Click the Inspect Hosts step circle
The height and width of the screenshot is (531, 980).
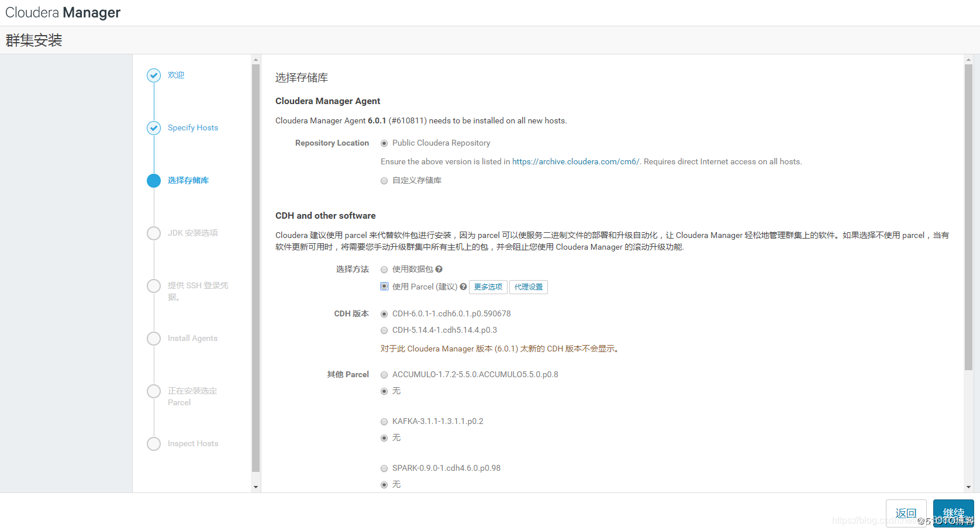pos(154,444)
